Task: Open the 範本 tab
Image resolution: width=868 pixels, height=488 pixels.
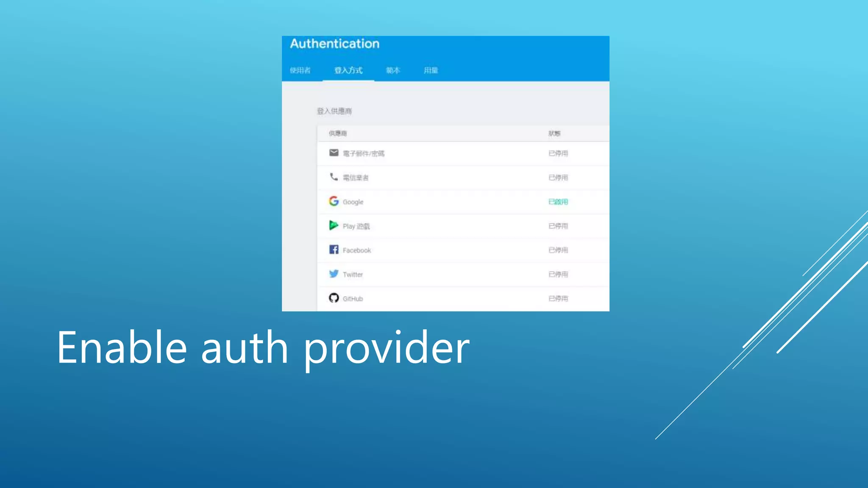Action: [393, 70]
